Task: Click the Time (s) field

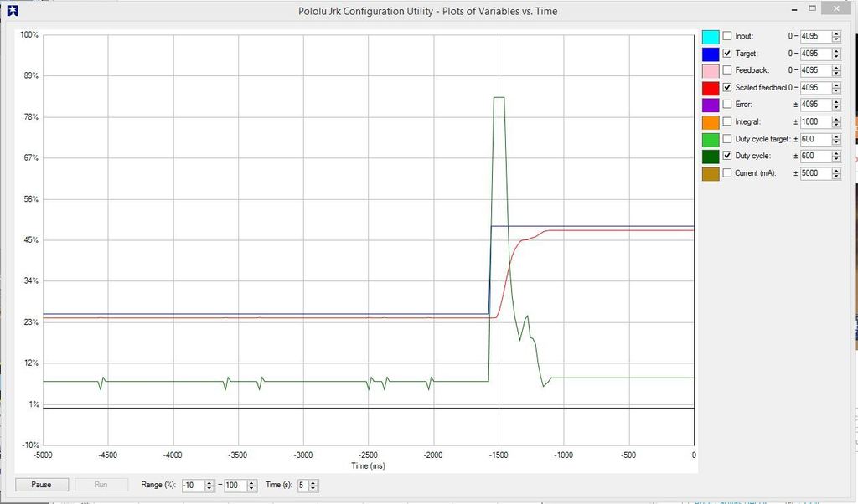Action: point(303,485)
